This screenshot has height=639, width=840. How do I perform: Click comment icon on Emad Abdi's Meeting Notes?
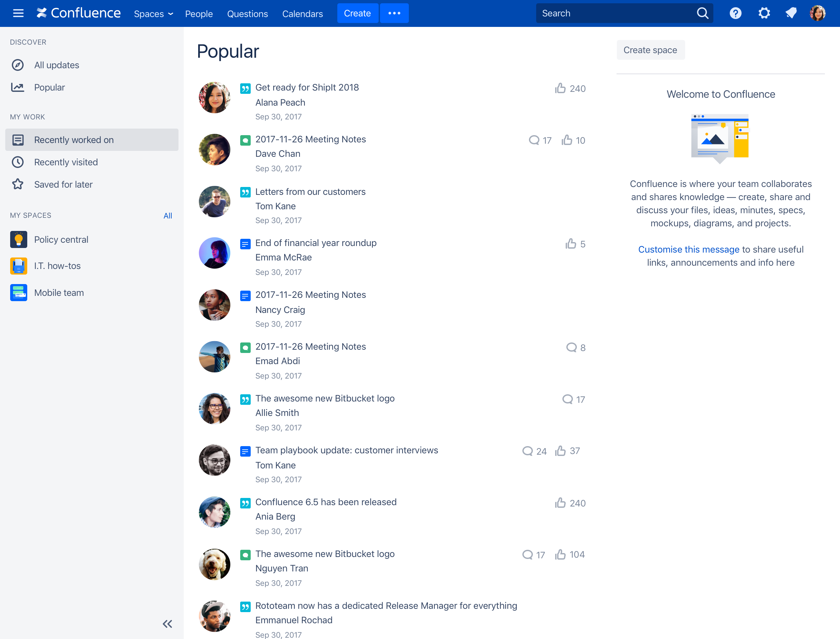pyautogui.click(x=571, y=347)
